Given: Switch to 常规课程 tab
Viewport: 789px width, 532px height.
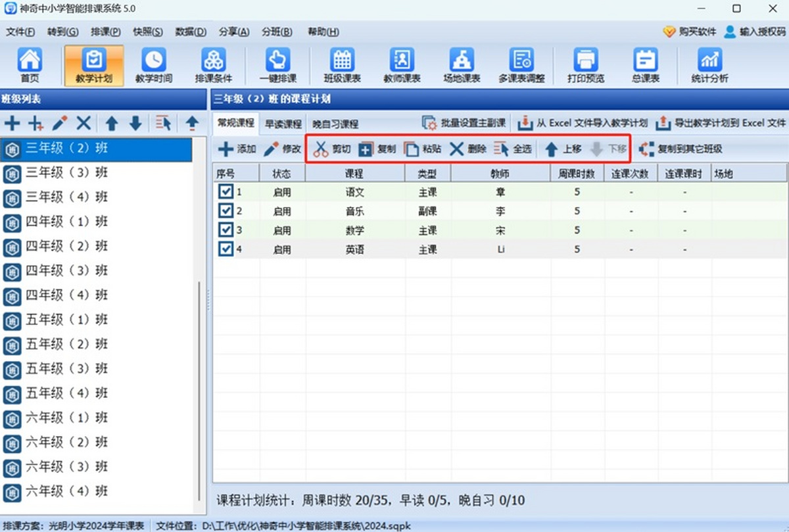Looking at the screenshot, I should pyautogui.click(x=236, y=123).
